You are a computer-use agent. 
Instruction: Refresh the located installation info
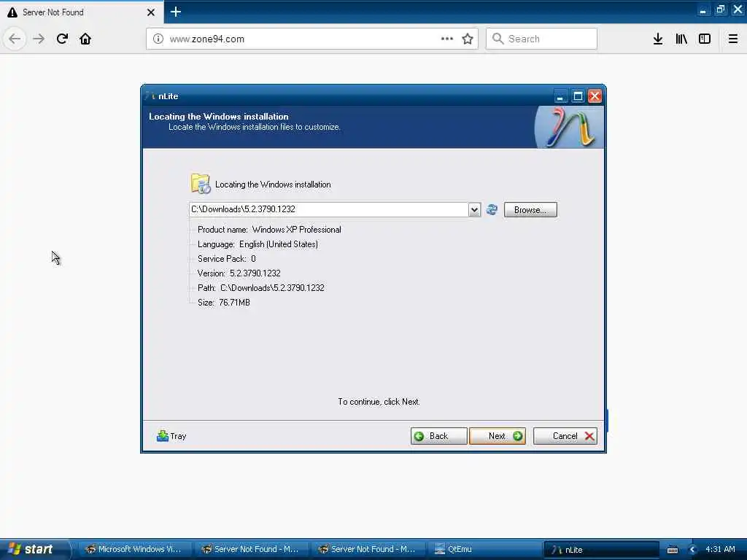point(492,209)
